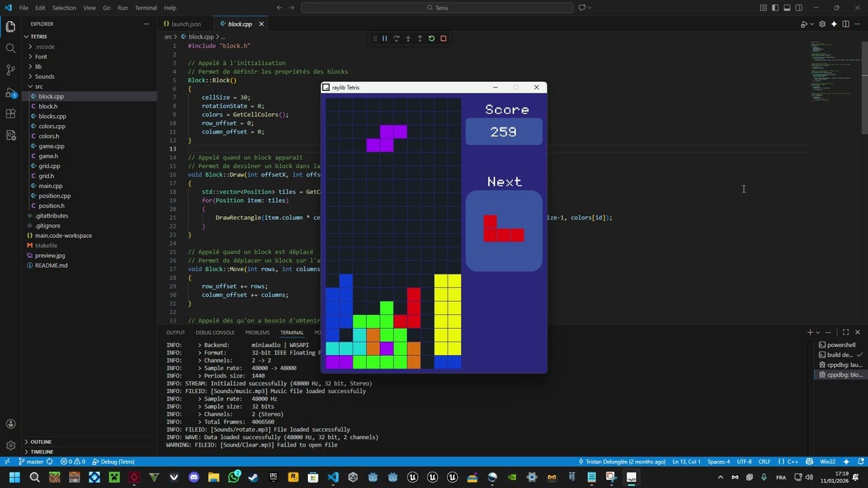Open the Selection menu
868x488 pixels.
64,8
